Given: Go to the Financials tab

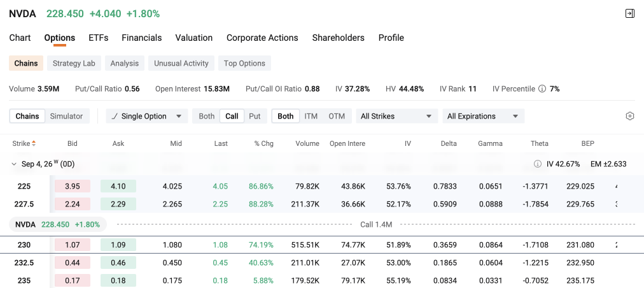Looking at the screenshot, I should pyautogui.click(x=142, y=38).
